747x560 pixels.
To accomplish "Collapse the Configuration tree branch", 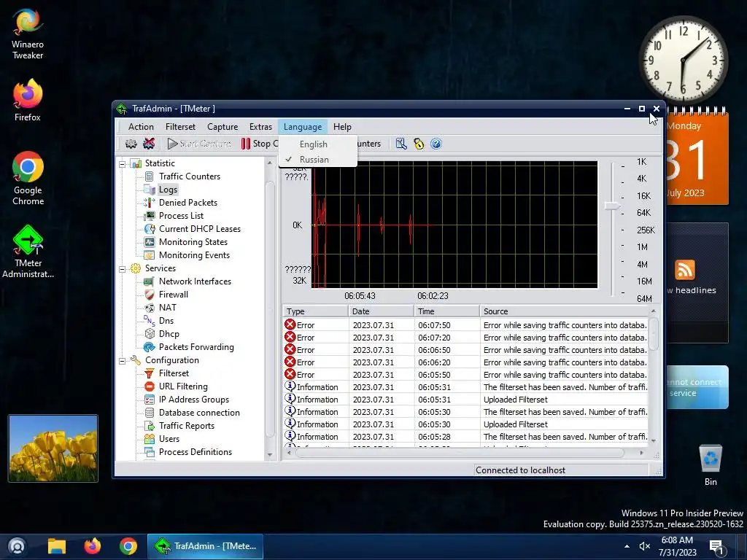I will coord(122,361).
